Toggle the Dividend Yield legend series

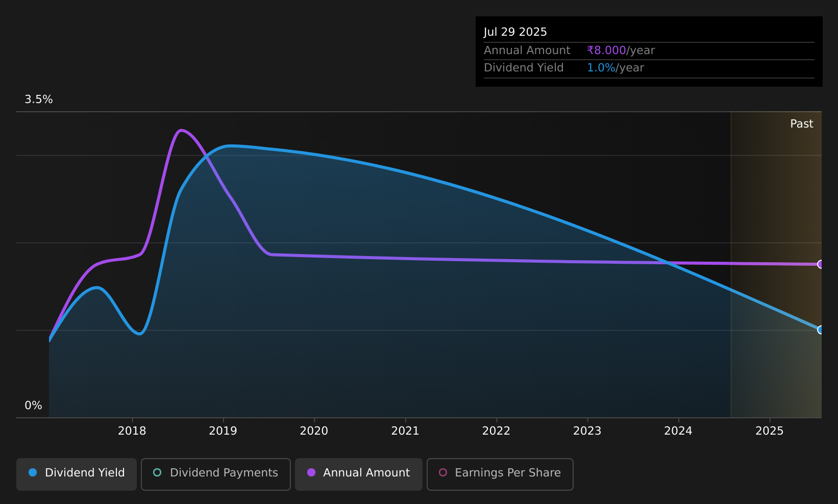click(77, 474)
